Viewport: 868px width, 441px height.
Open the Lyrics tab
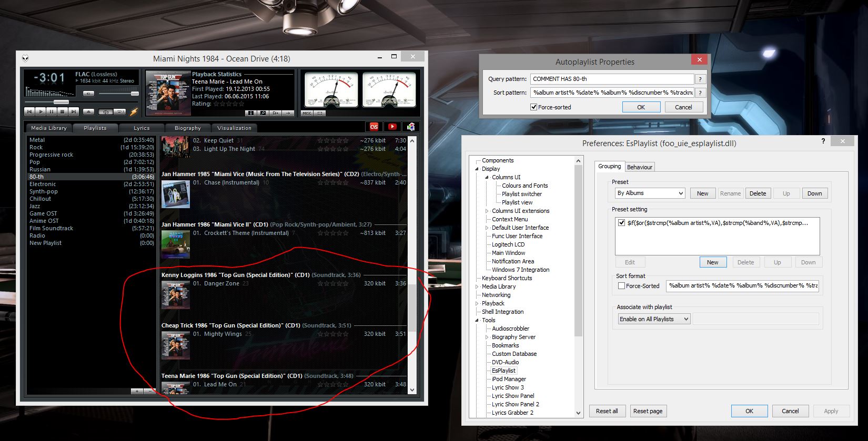coord(142,128)
